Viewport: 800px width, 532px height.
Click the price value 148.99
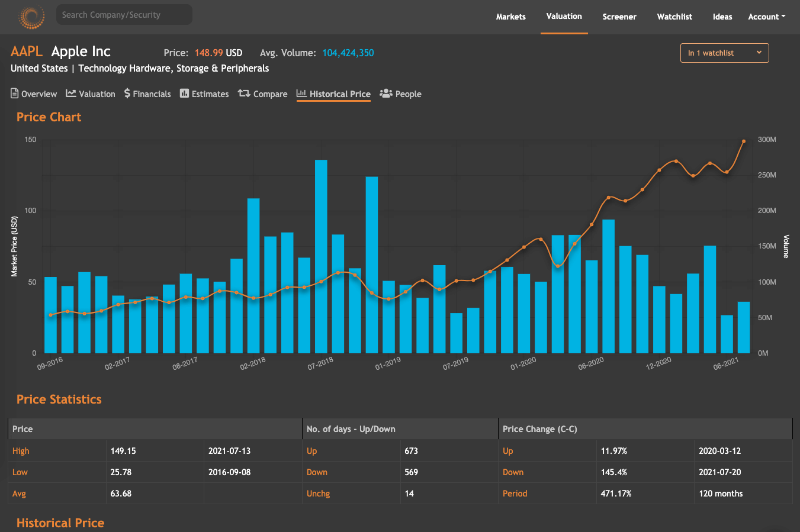(x=208, y=53)
